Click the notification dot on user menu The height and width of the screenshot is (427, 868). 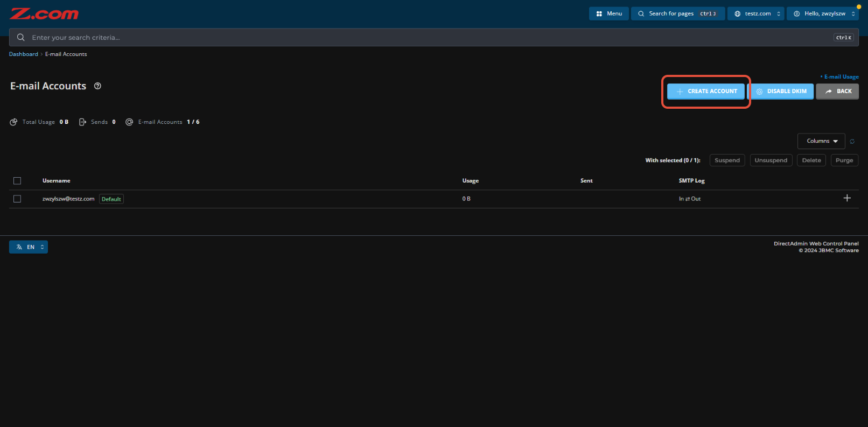tap(859, 7)
